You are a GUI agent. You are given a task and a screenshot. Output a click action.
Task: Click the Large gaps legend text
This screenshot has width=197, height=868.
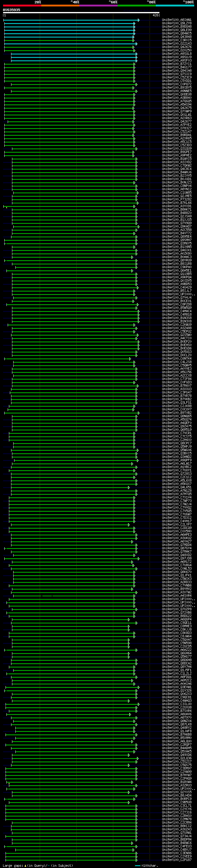point(38,865)
